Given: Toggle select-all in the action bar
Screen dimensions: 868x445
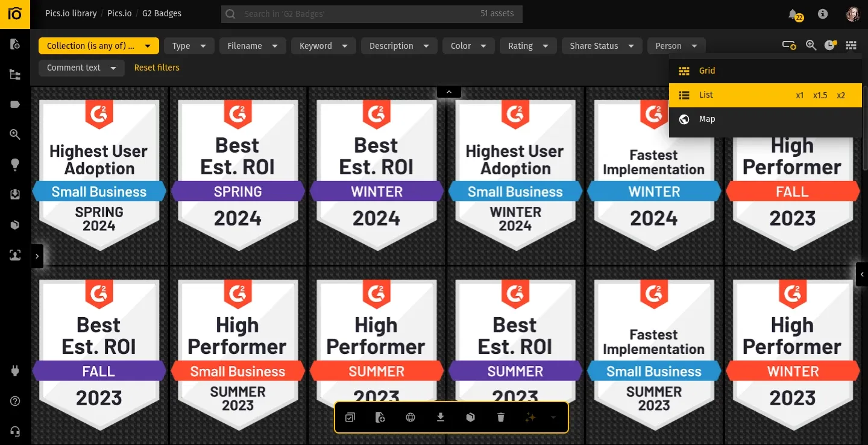Looking at the screenshot, I should pyautogui.click(x=350, y=417).
